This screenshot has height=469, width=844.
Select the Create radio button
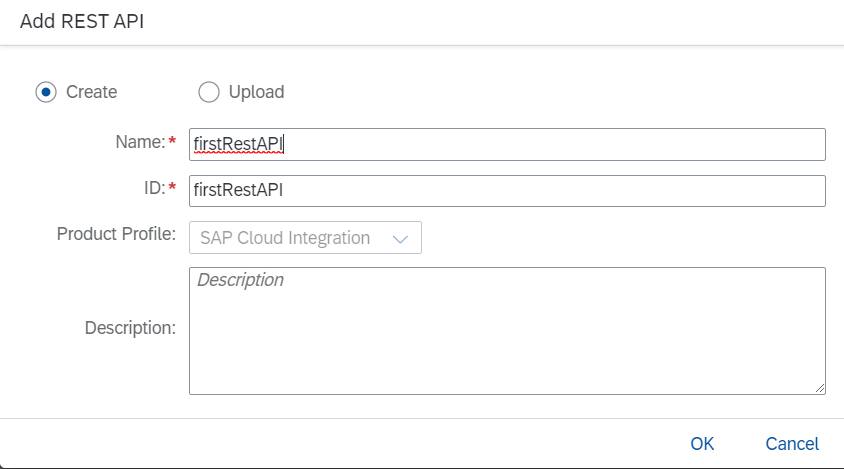(46, 92)
